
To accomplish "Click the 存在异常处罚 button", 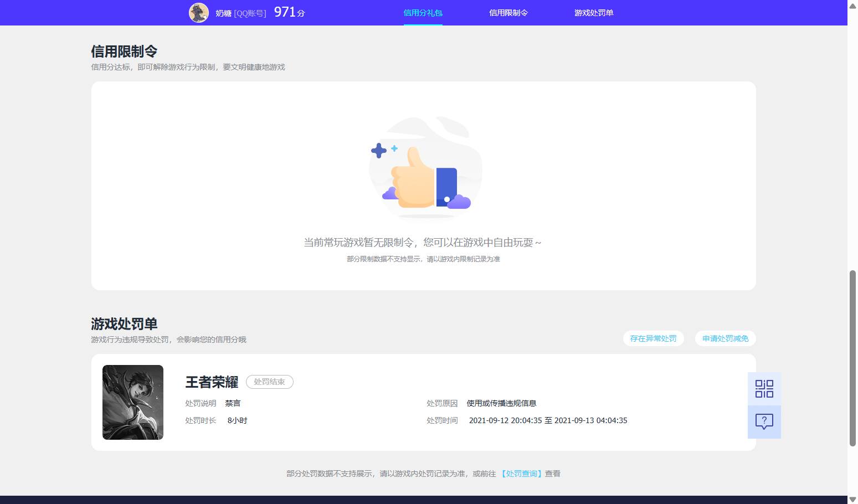I will point(653,338).
